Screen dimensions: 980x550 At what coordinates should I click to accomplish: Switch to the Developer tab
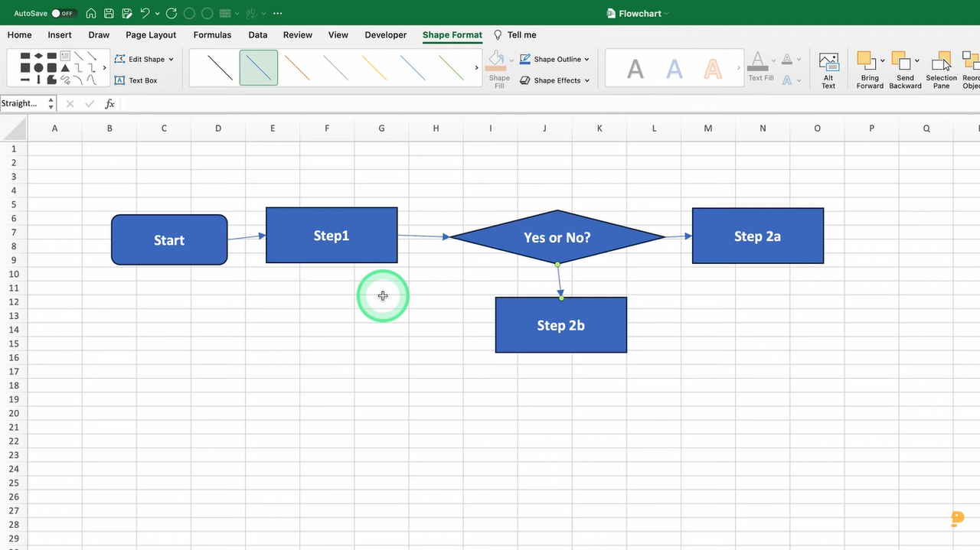(386, 34)
